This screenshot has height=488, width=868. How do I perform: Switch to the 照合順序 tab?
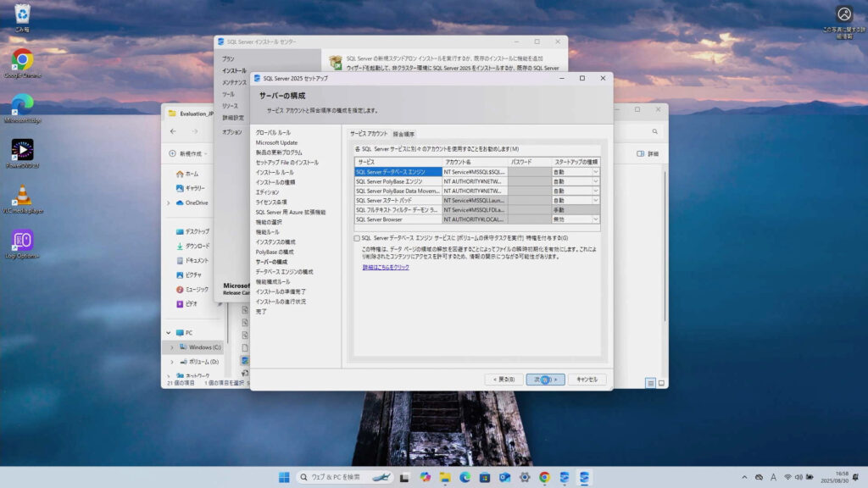(x=403, y=134)
